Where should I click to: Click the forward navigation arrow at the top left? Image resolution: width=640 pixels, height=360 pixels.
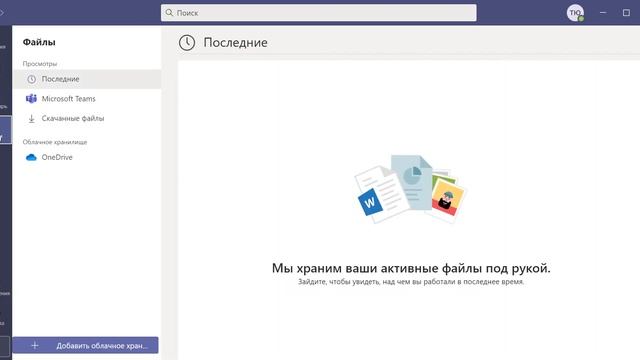pyautogui.click(x=2, y=13)
